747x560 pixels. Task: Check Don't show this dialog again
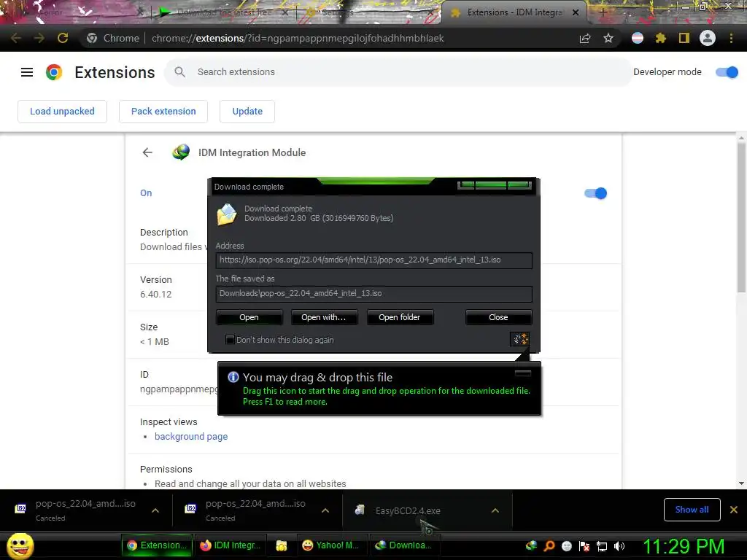pyautogui.click(x=230, y=340)
